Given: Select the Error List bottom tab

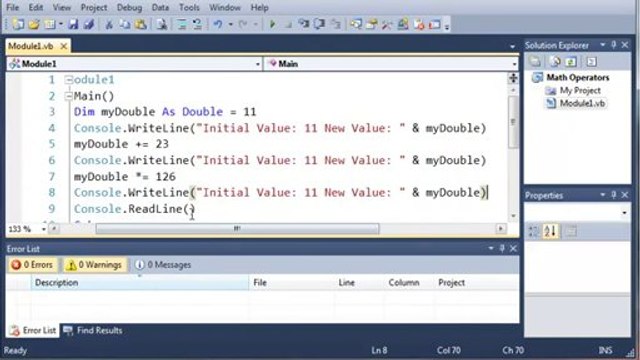Looking at the screenshot, I should (x=33, y=330).
